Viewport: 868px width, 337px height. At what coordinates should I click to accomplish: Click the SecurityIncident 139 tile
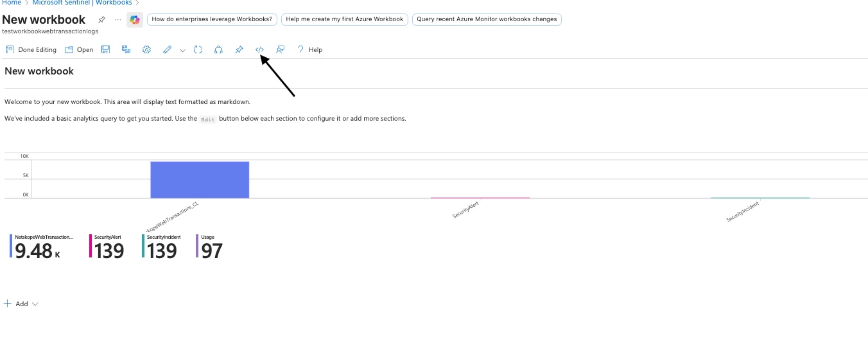point(161,246)
